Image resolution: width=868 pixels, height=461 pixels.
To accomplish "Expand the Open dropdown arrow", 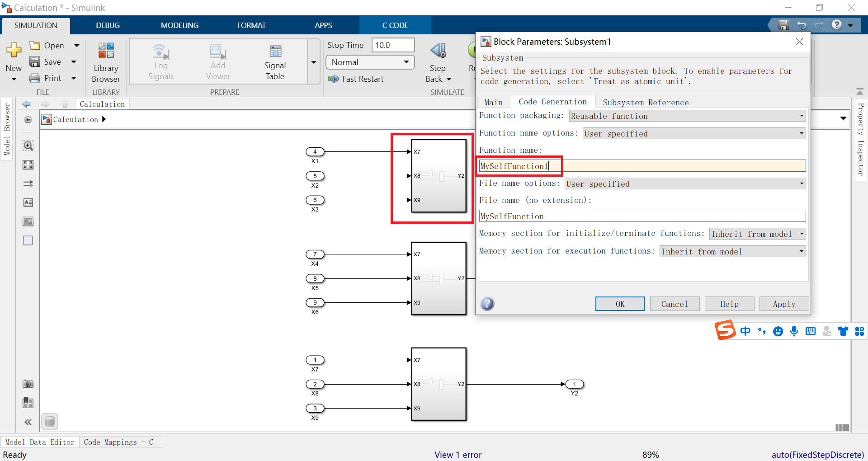I will (77, 45).
